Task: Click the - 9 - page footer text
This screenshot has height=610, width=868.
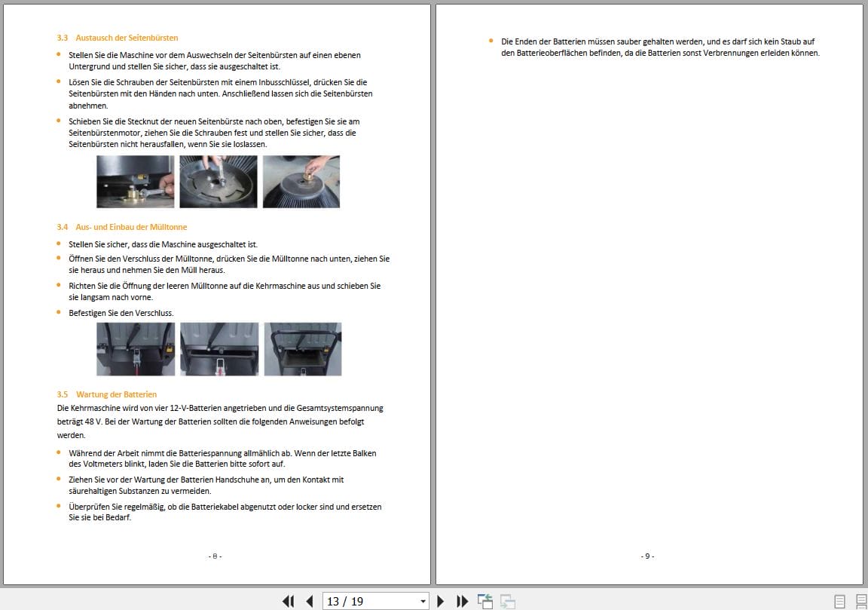Action: click(646, 556)
